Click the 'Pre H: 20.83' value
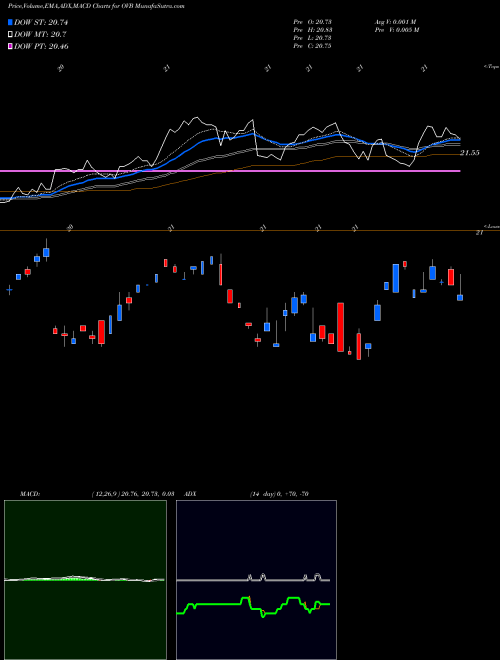The image size is (500, 660). tap(312, 30)
